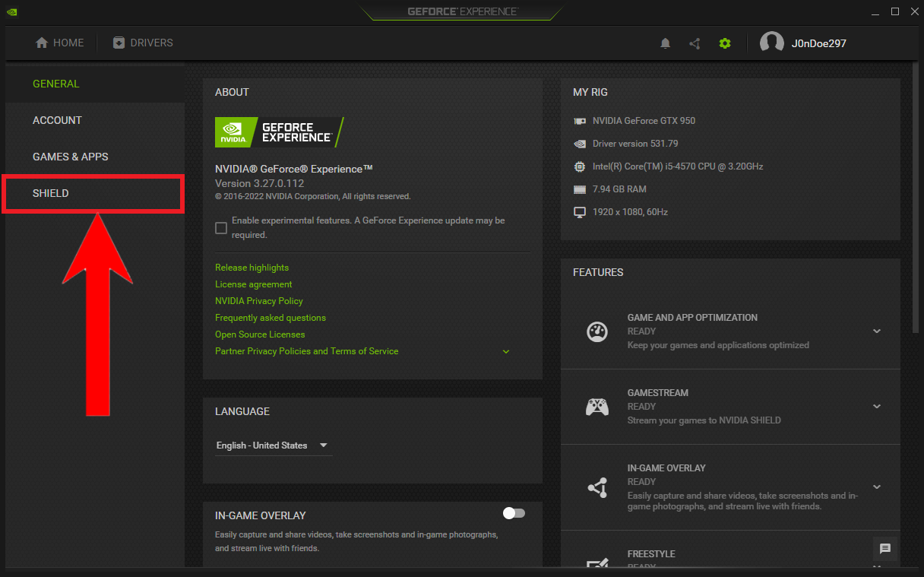
Task: Click the NVIDIA logo in the title bar
Action: [x=13, y=12]
